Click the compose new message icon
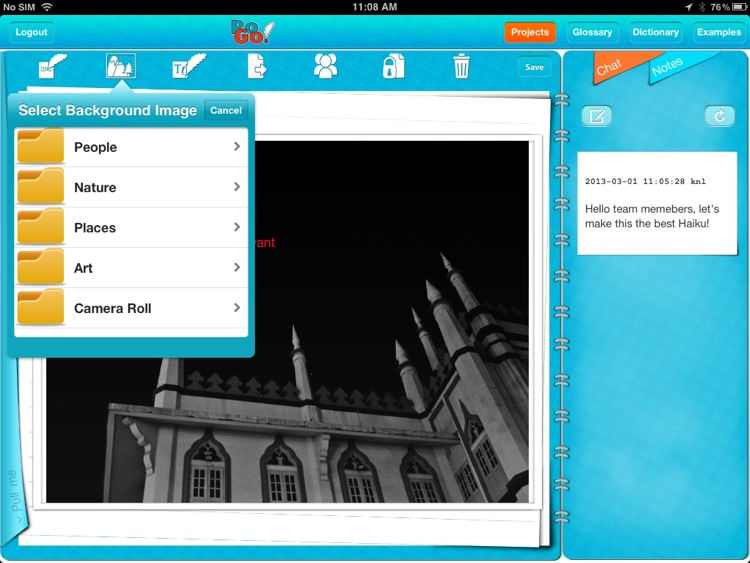 pyautogui.click(x=597, y=117)
